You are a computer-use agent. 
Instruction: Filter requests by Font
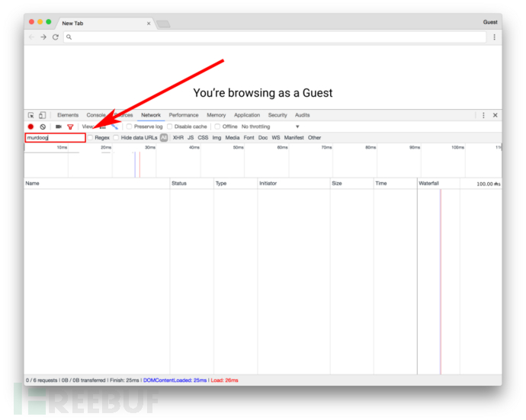point(249,137)
